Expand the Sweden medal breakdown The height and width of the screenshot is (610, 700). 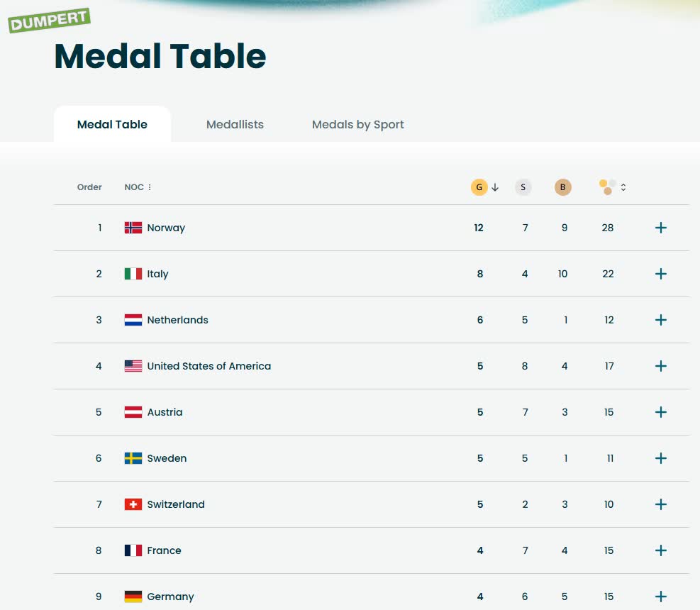click(x=661, y=458)
